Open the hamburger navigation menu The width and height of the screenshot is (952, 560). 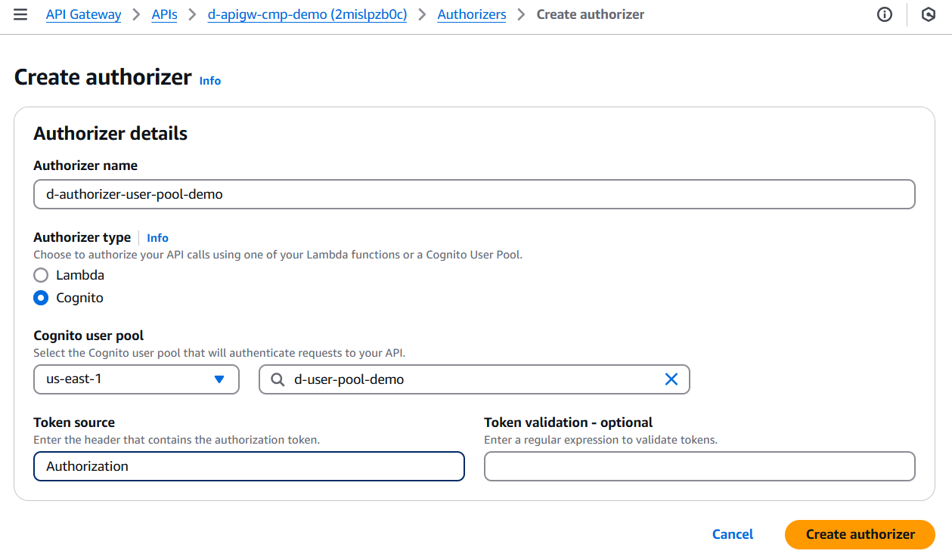[20, 14]
